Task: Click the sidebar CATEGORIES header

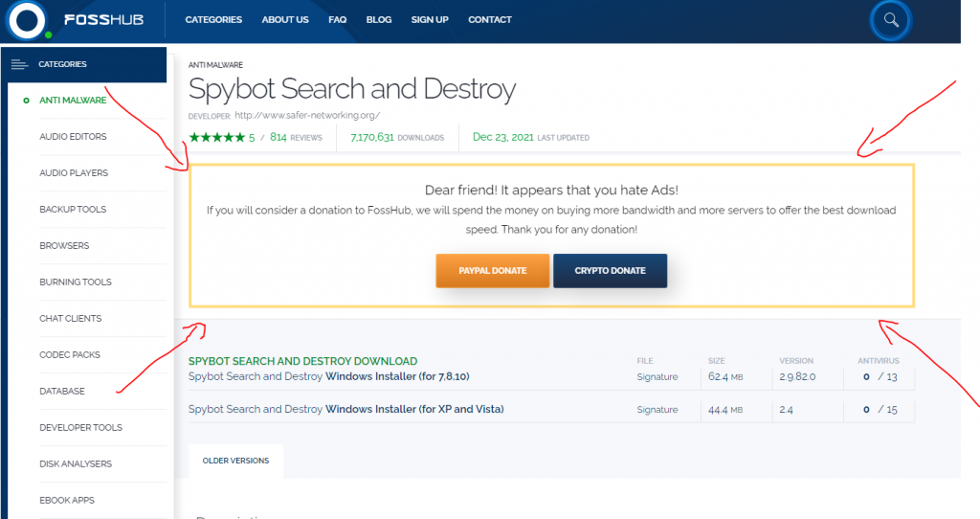Action: (x=84, y=64)
